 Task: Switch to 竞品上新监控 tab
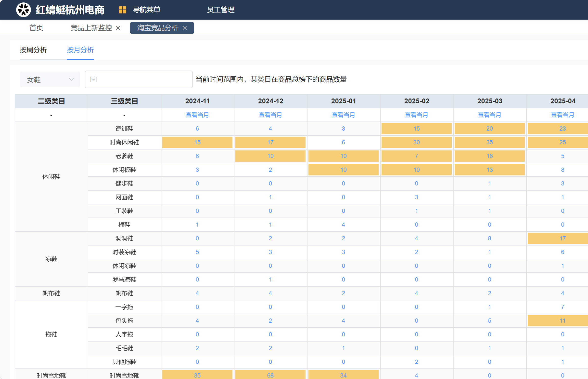91,28
